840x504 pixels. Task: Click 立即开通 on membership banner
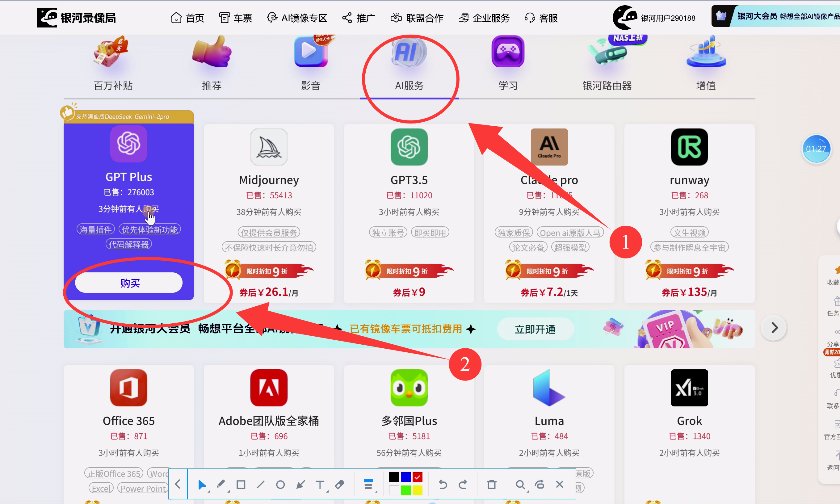coord(535,329)
